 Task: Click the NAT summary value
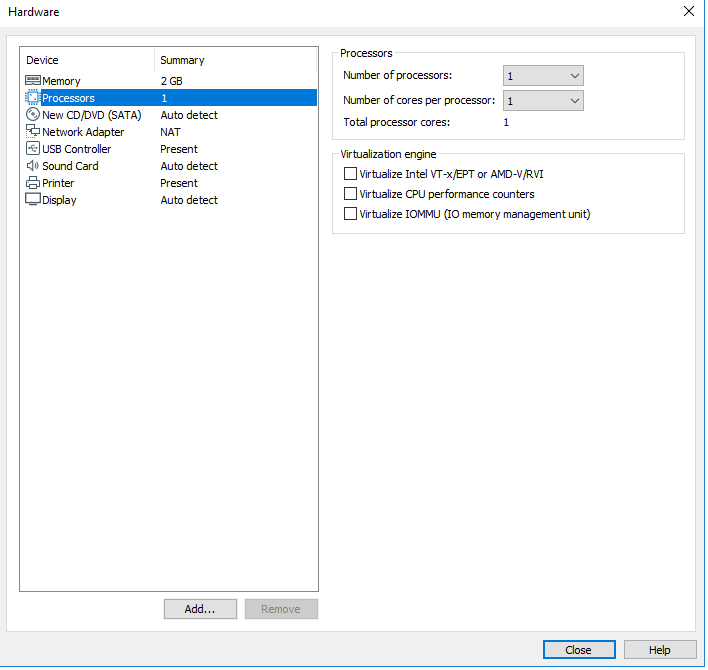coord(171,132)
